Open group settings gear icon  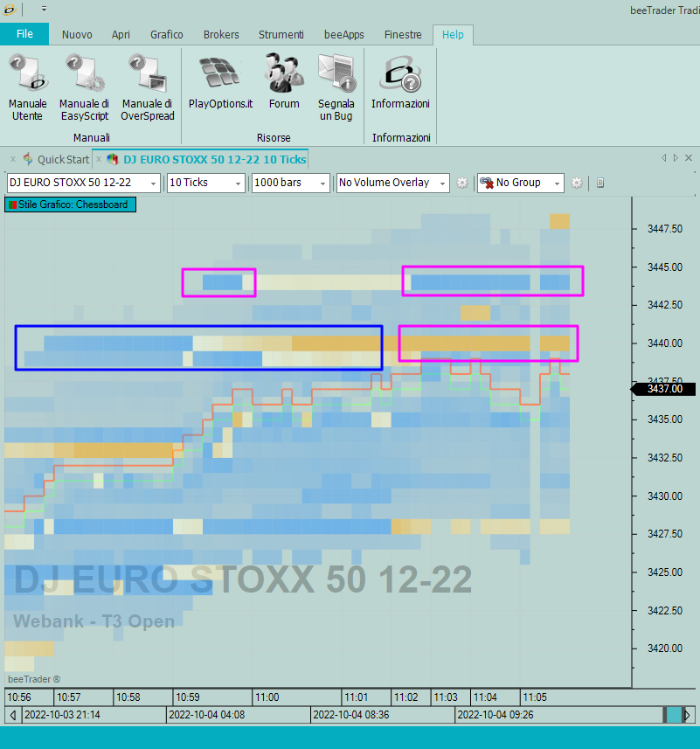[577, 183]
